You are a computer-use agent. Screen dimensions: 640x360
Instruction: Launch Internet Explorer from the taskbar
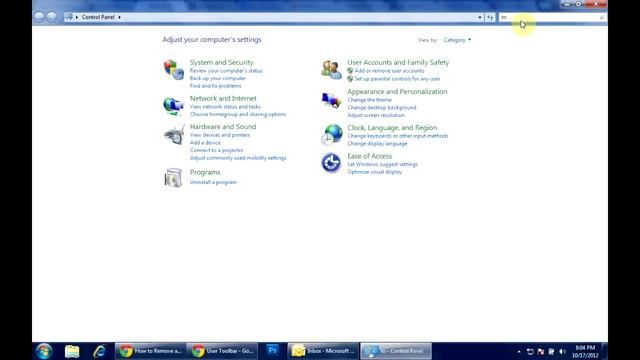pyautogui.click(x=99, y=351)
